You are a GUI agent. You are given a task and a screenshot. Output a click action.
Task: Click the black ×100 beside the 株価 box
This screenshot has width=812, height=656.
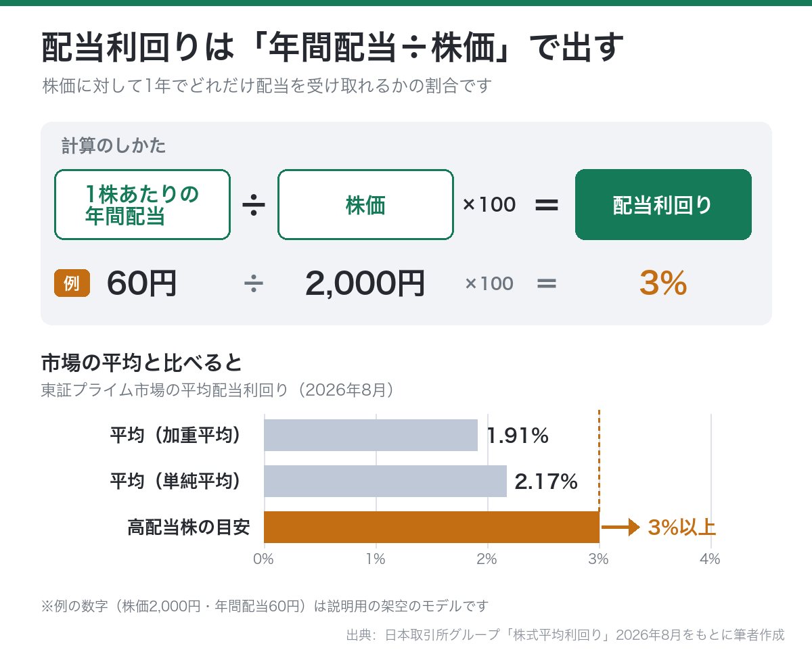click(x=489, y=204)
